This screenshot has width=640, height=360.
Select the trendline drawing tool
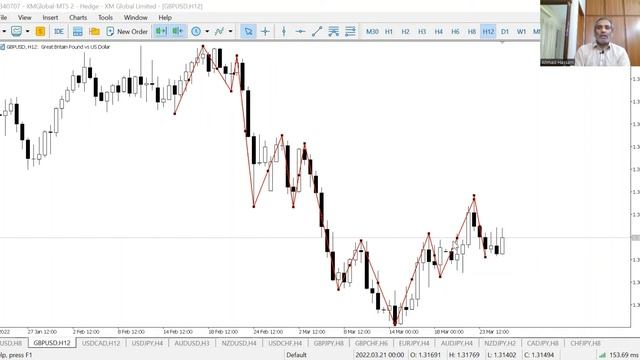click(x=317, y=31)
